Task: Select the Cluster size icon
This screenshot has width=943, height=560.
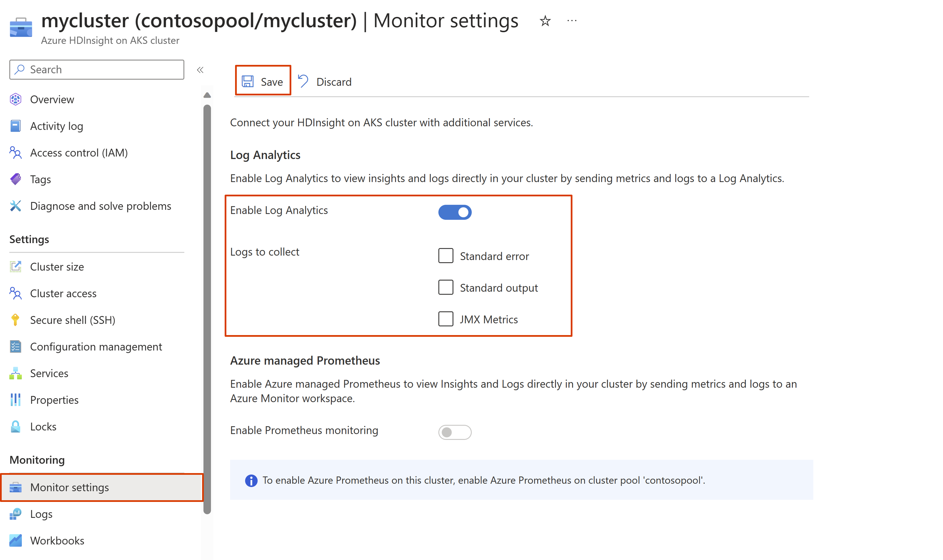Action: click(16, 266)
